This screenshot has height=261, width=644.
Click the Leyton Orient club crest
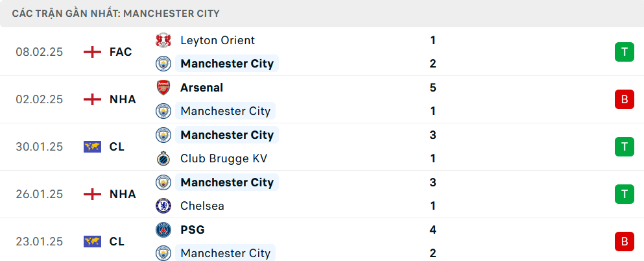click(x=163, y=40)
